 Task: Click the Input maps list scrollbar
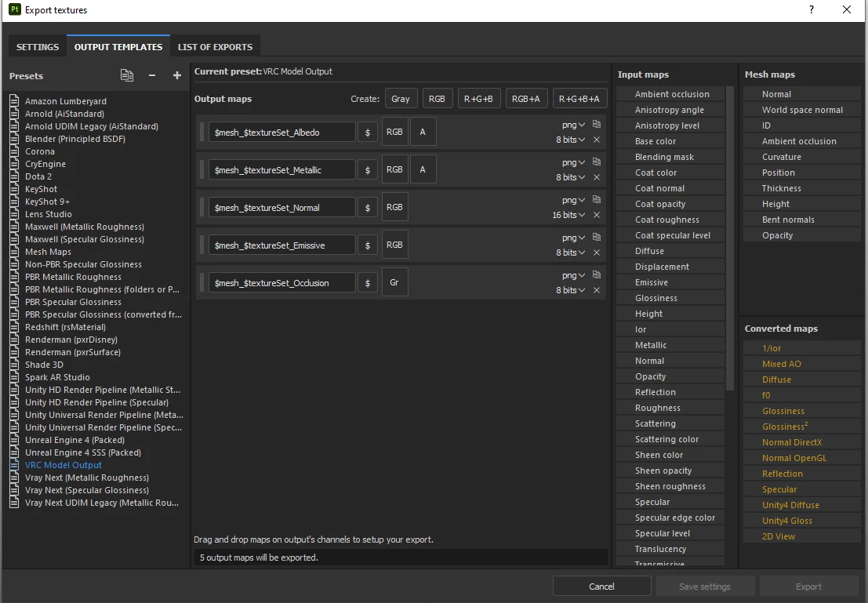[x=730, y=238]
